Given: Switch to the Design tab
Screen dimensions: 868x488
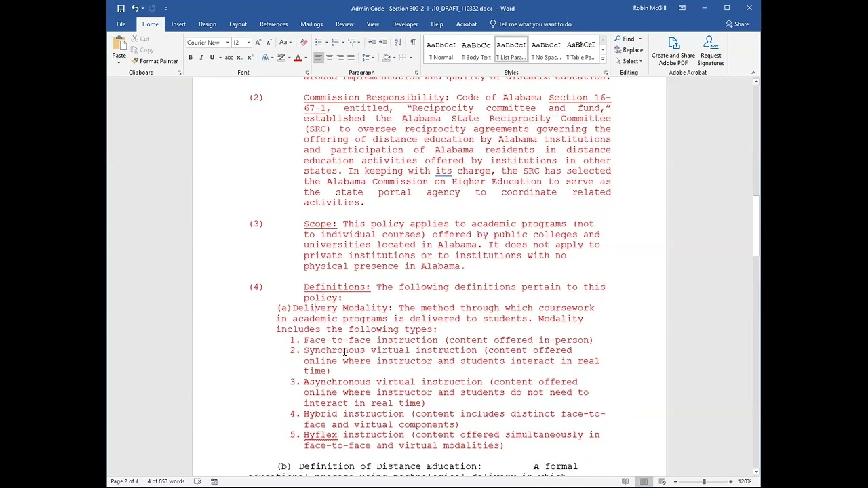Looking at the screenshot, I should click(x=208, y=24).
